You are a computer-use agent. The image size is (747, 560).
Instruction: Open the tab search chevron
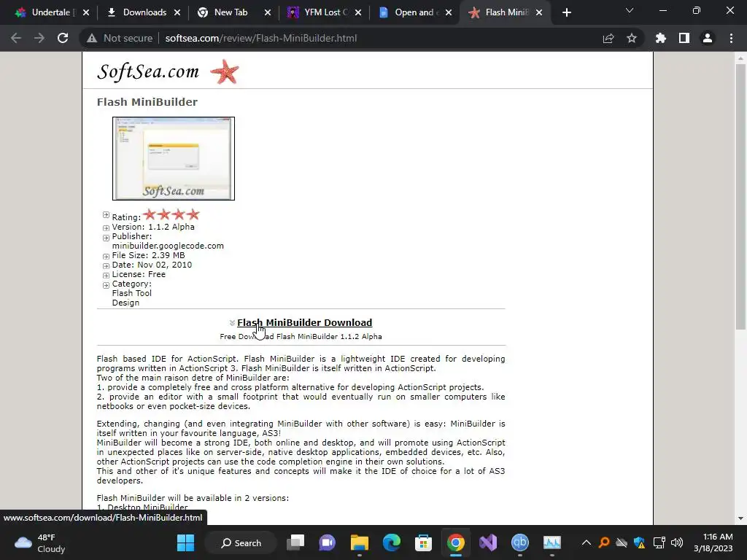click(x=630, y=10)
